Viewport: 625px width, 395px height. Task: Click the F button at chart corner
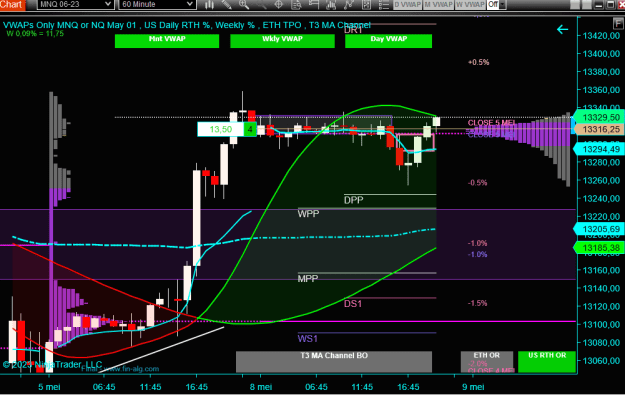pos(619,24)
